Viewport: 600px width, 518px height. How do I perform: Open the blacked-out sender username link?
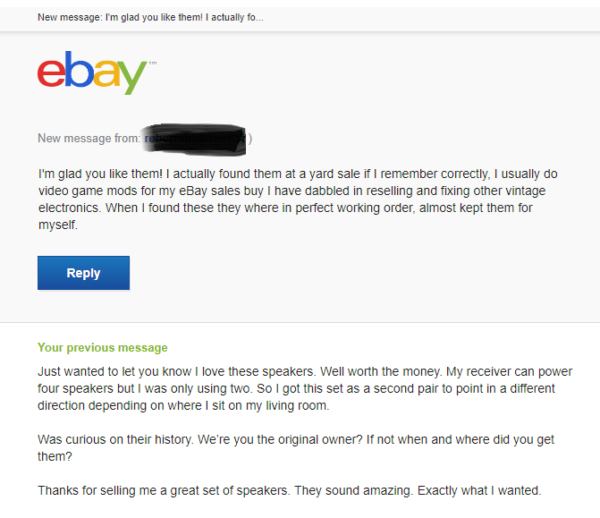point(194,139)
